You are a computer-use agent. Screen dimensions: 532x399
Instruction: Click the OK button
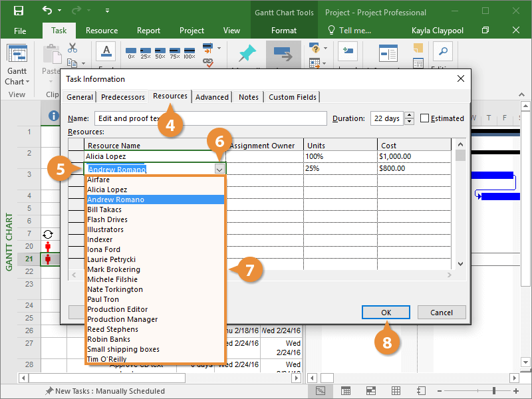tap(386, 313)
